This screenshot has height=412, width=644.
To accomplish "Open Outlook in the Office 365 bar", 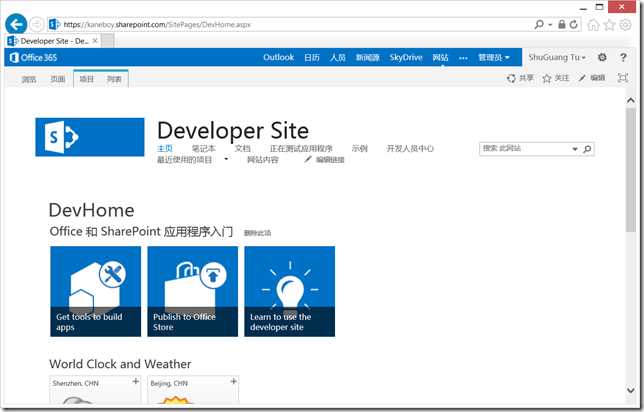I will [278, 58].
